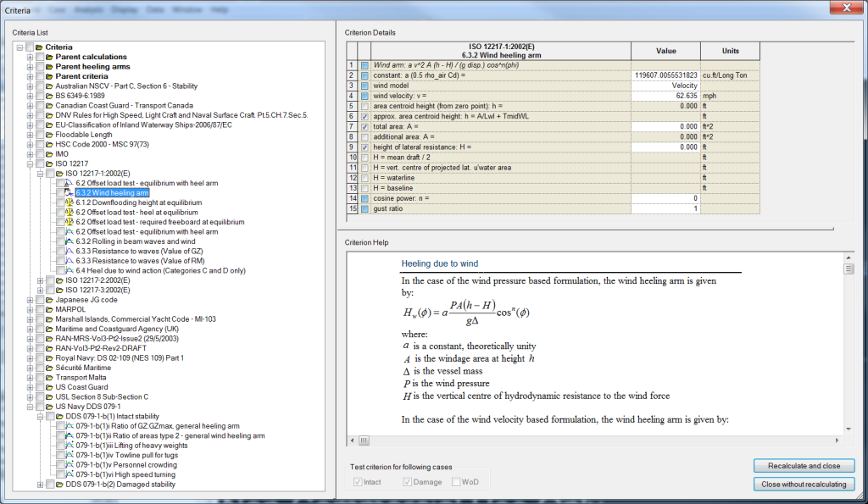Click the icon of Ratio of GZ:GZmax, general heeling arm
The height and width of the screenshot is (504, 868).
point(70,426)
